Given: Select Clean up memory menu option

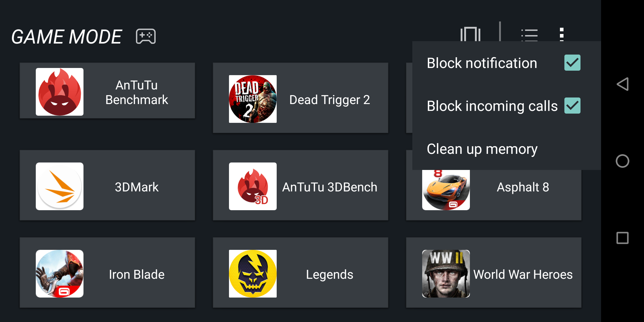Looking at the screenshot, I should point(482,149).
